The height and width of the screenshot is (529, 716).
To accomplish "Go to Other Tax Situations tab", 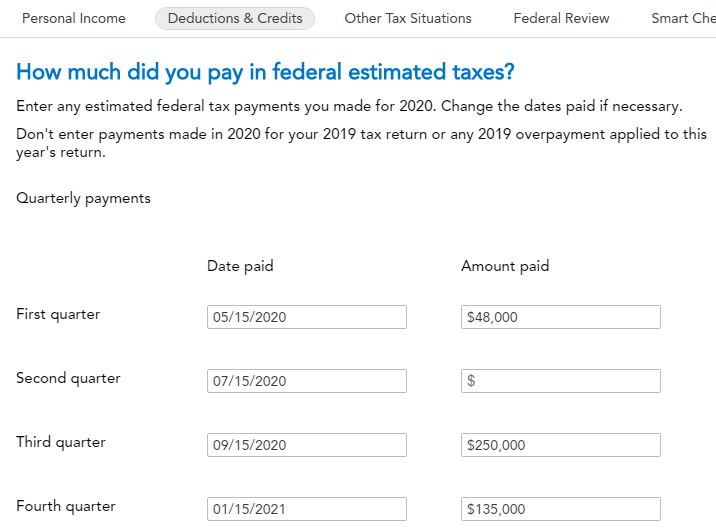I will 408,18.
